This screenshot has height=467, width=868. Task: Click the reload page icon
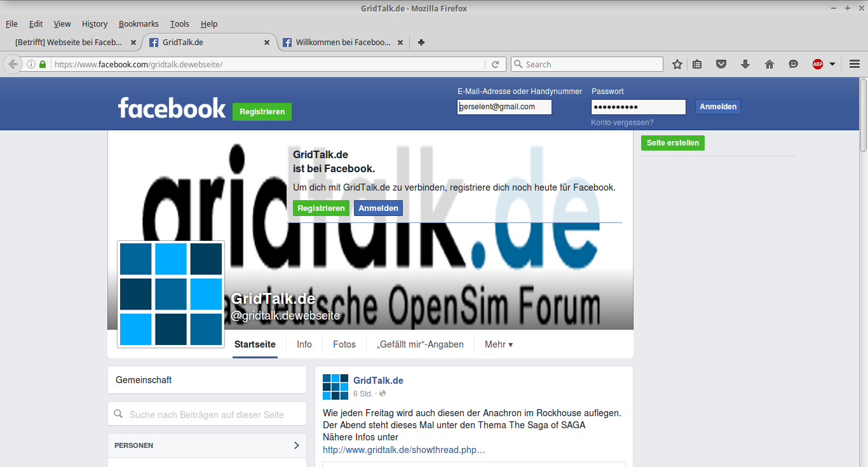point(496,64)
